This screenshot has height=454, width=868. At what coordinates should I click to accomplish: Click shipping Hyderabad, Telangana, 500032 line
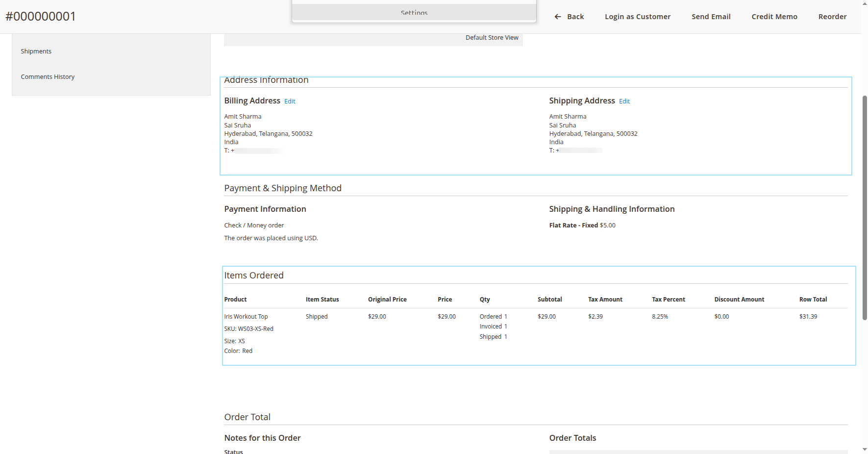point(593,133)
